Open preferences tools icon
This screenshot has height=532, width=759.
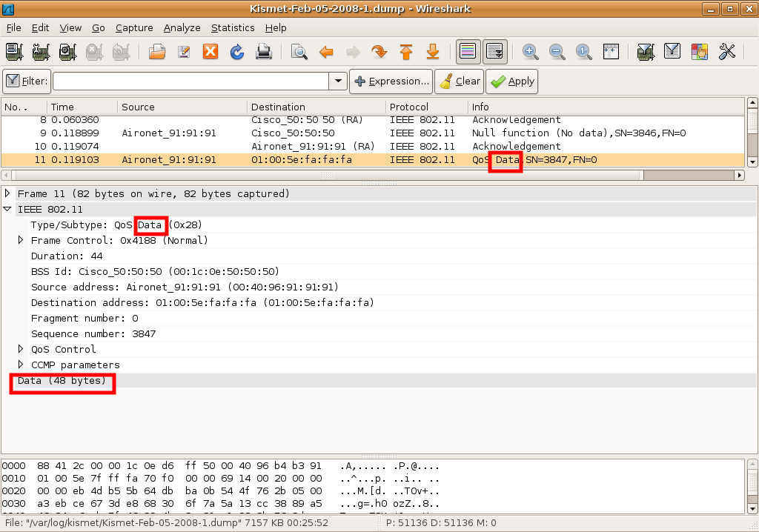click(726, 51)
